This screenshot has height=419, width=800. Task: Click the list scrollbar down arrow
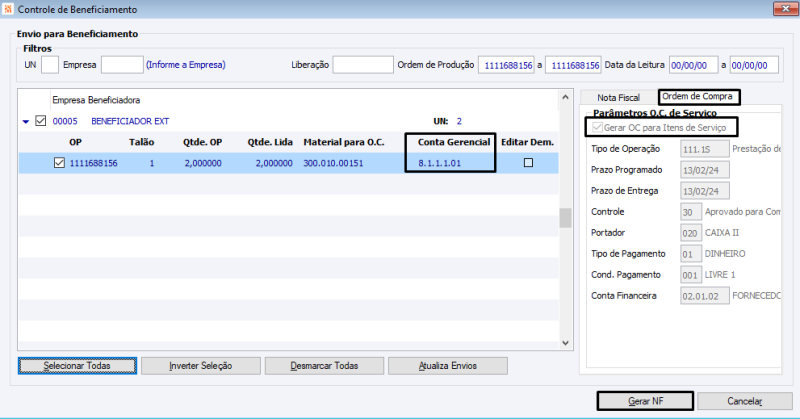tap(565, 343)
